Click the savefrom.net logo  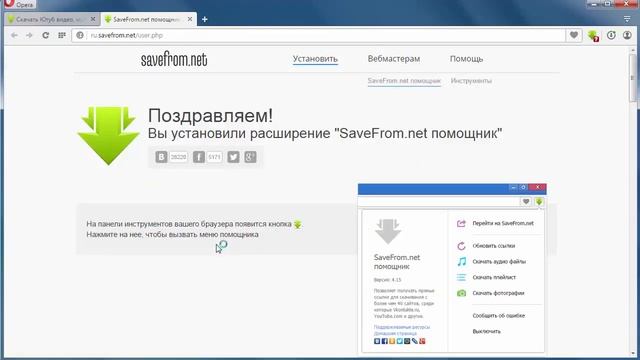coord(174,60)
